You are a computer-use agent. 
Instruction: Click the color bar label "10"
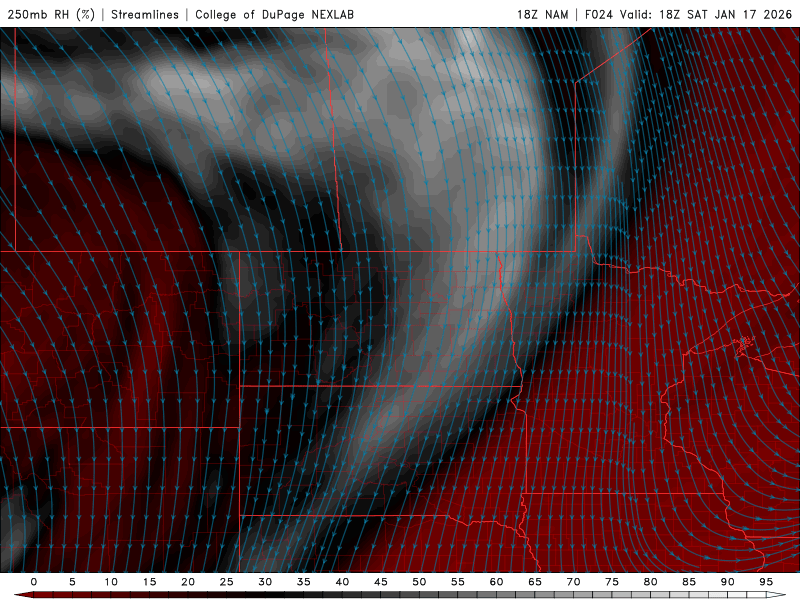coord(111,582)
